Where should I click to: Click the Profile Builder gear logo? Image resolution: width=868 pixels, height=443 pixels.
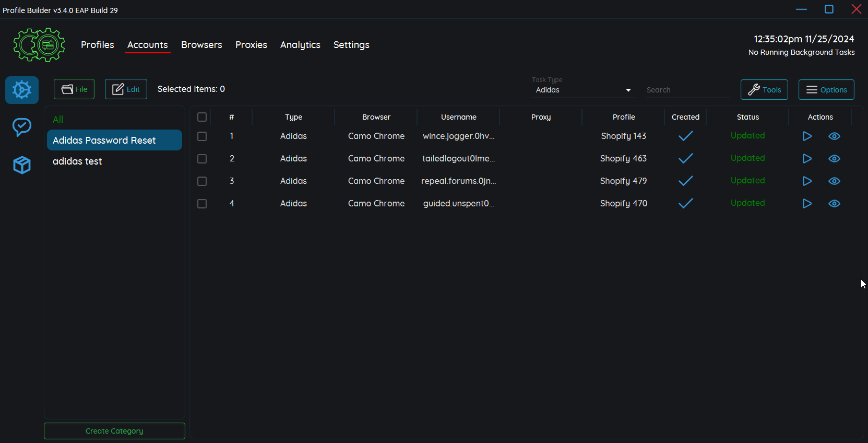pos(39,45)
